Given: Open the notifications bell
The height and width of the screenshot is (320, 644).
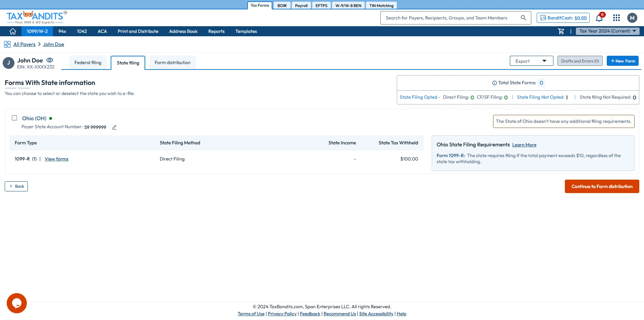Looking at the screenshot, I should pos(599,18).
